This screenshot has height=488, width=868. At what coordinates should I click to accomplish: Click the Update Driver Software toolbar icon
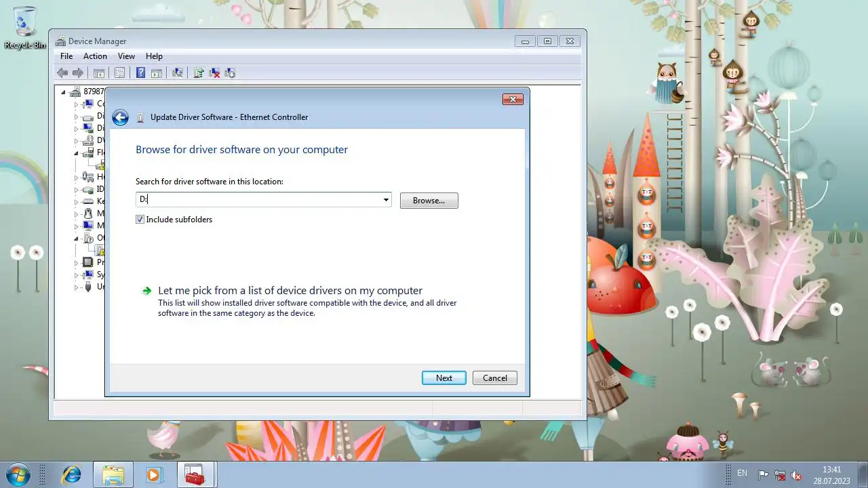[x=199, y=73]
